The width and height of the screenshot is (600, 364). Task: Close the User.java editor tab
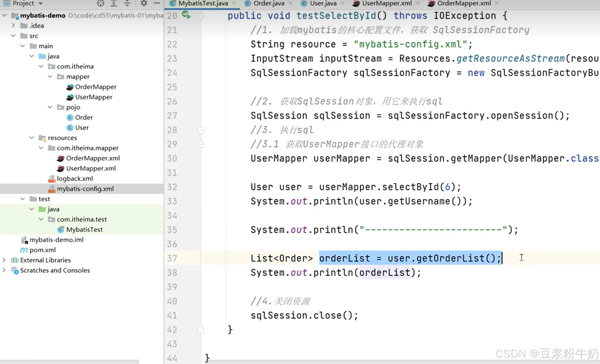tap(342, 3)
